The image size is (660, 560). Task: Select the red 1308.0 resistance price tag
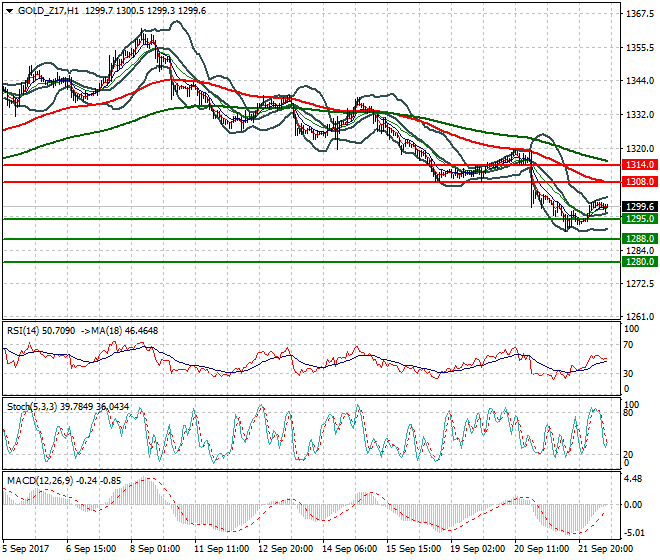638,182
